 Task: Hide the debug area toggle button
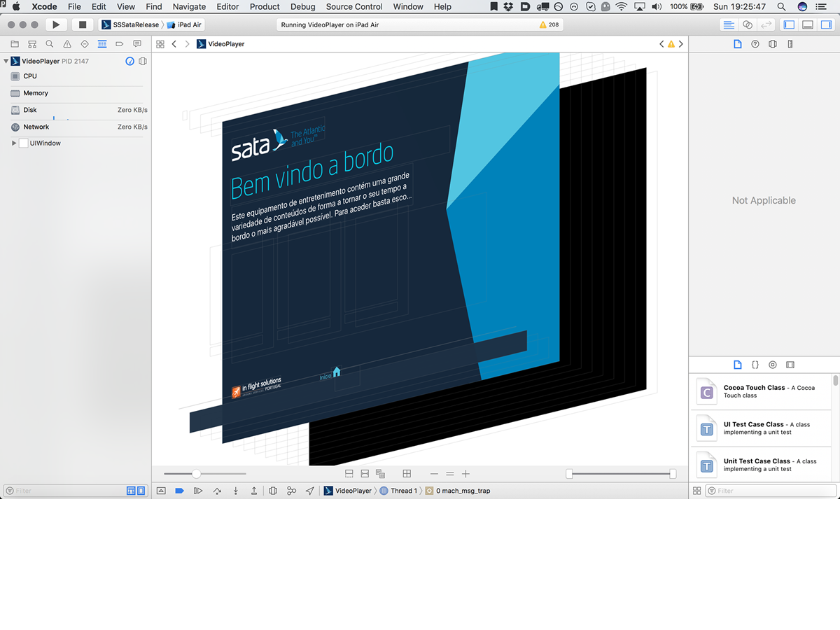coord(161,491)
